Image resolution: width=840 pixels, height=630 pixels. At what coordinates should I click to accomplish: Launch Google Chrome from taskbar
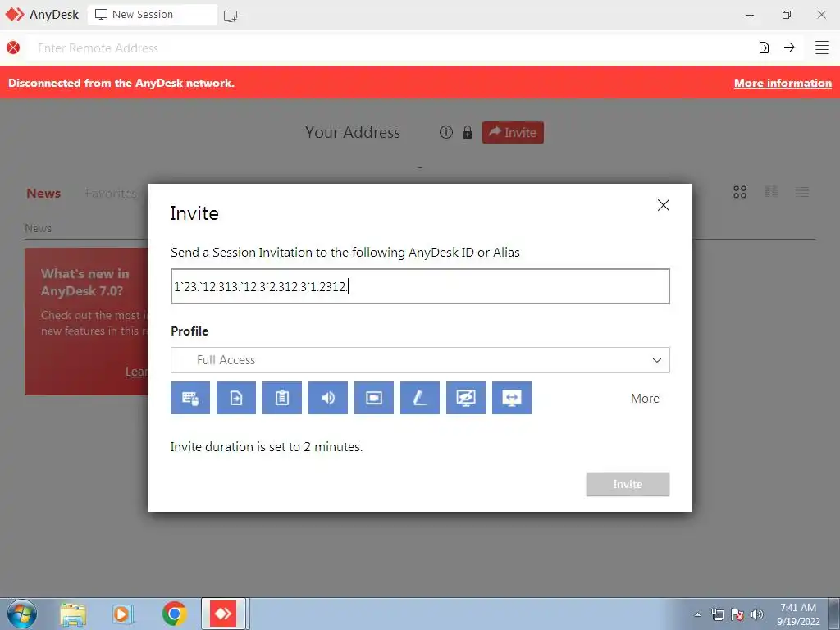[174, 614]
